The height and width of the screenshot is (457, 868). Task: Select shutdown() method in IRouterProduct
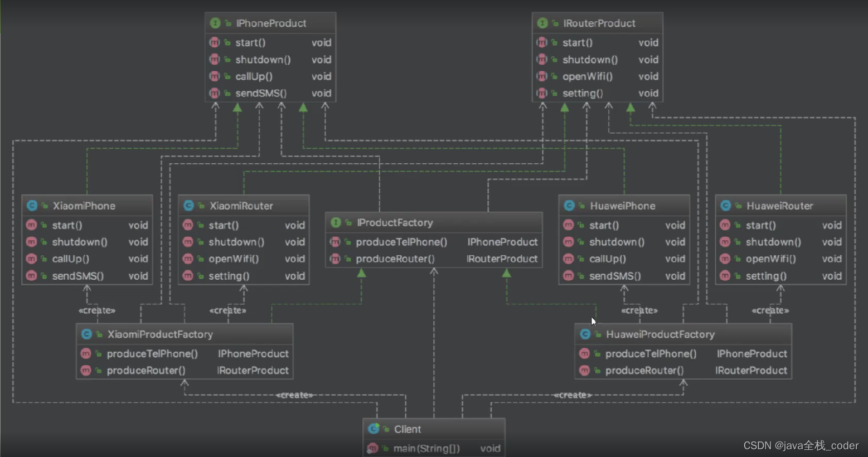point(598,60)
